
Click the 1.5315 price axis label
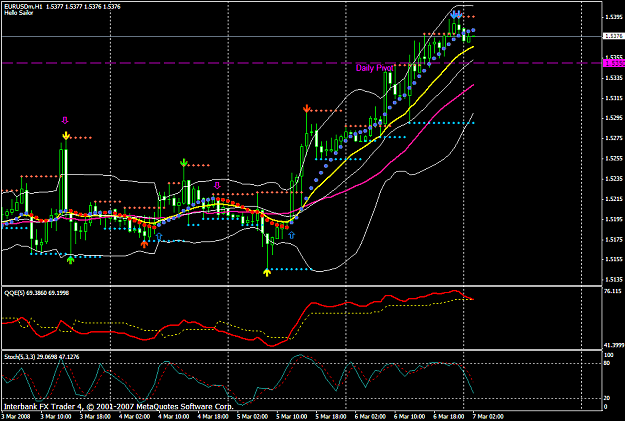[614, 98]
